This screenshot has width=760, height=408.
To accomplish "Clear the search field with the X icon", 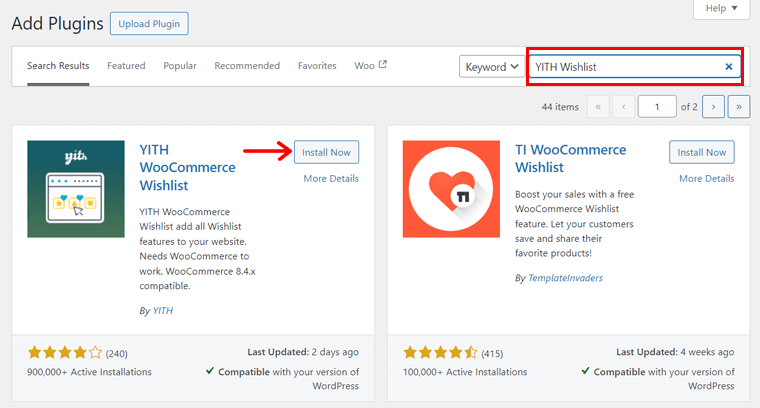I will coord(728,67).
